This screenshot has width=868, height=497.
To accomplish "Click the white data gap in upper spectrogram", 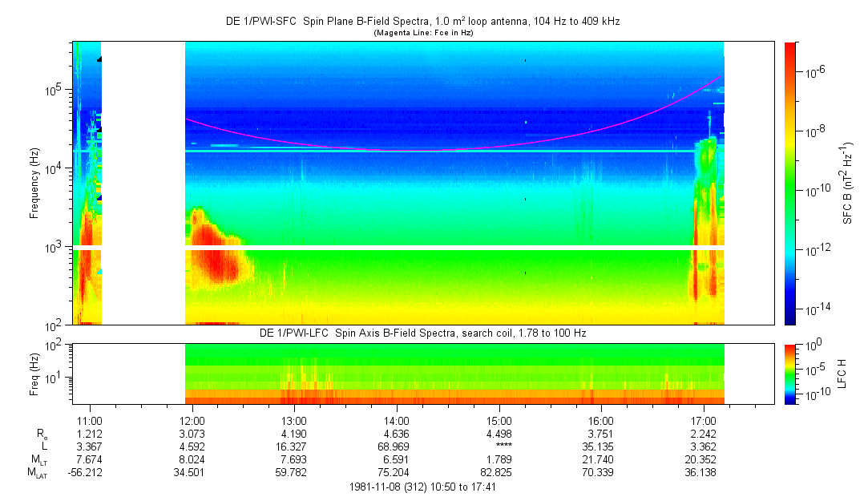I will coord(143,183).
